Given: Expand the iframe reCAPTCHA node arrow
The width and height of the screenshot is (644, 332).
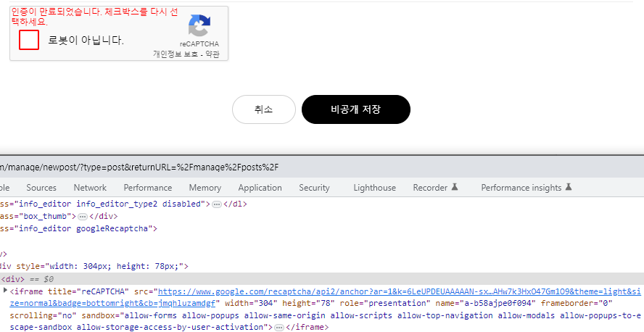Looking at the screenshot, I should click(5, 291).
